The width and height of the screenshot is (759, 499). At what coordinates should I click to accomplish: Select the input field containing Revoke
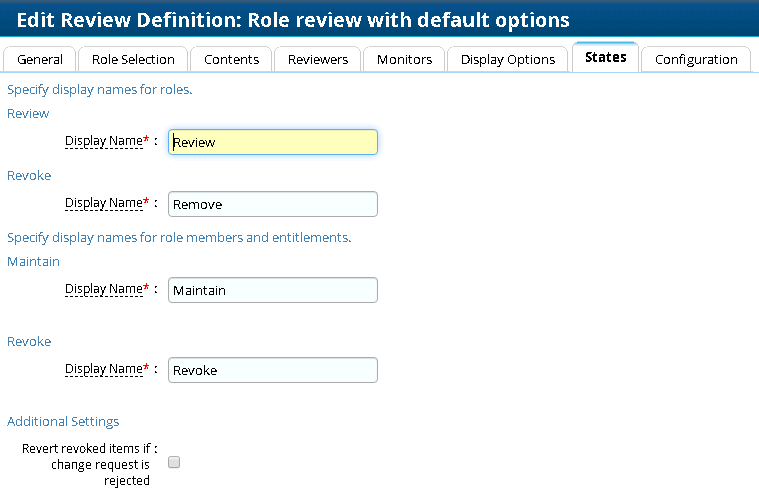(273, 370)
